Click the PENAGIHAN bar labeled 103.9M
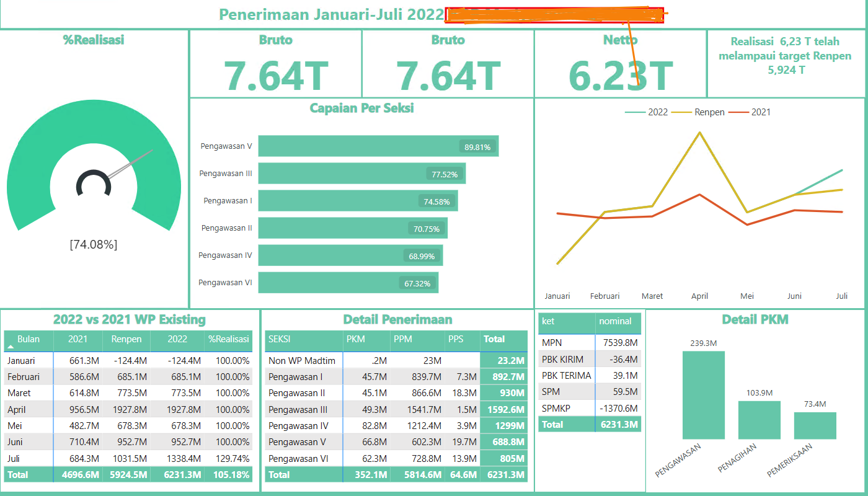868x496 pixels. (759, 420)
